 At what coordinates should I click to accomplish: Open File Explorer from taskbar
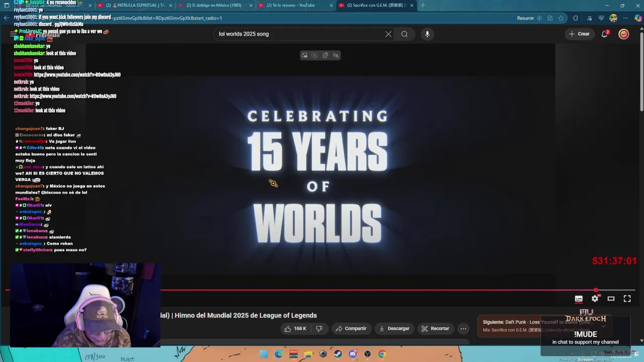[308, 354]
